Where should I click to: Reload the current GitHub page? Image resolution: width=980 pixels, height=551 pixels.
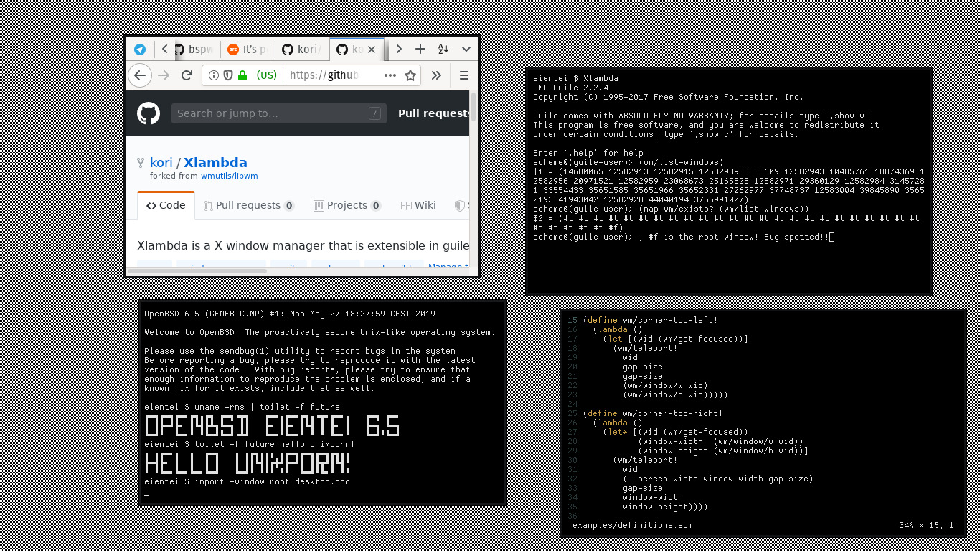click(187, 75)
